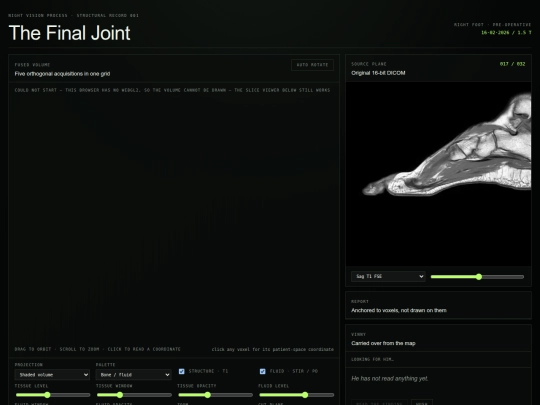Viewport: 540px width, 405px height.
Task: Click the "Report" panel label
Action: [360, 301]
